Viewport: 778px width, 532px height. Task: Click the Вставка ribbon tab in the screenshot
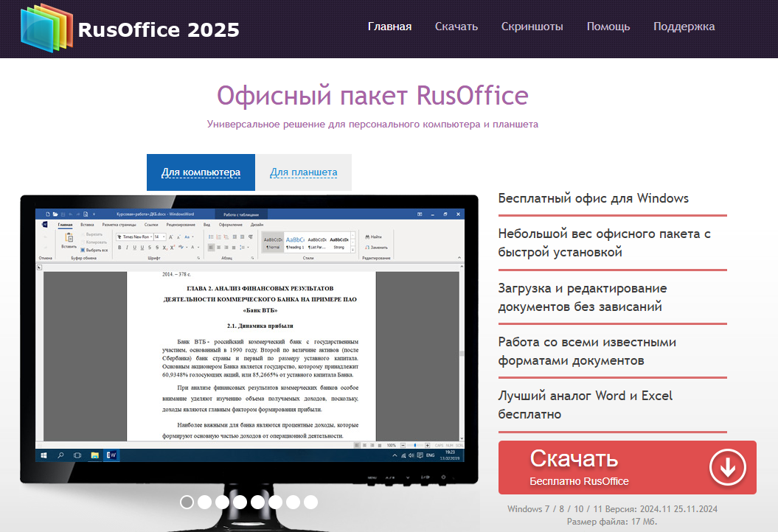point(87,225)
